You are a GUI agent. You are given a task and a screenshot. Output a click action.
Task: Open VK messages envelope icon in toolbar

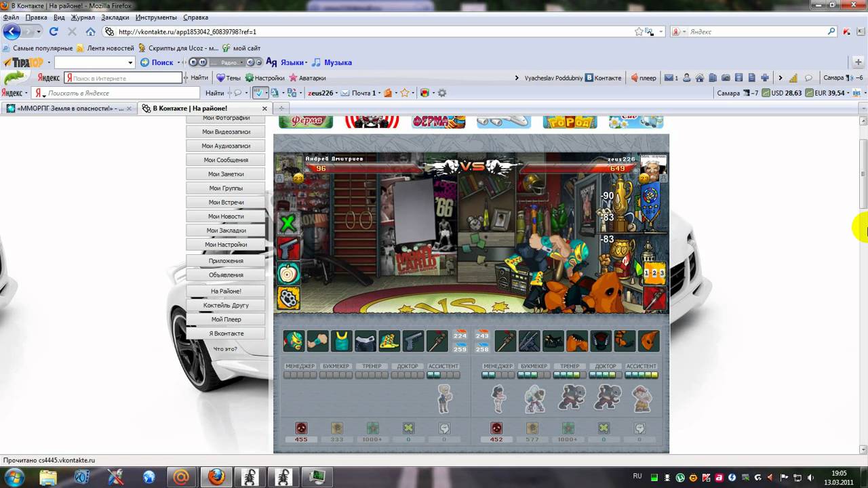669,78
